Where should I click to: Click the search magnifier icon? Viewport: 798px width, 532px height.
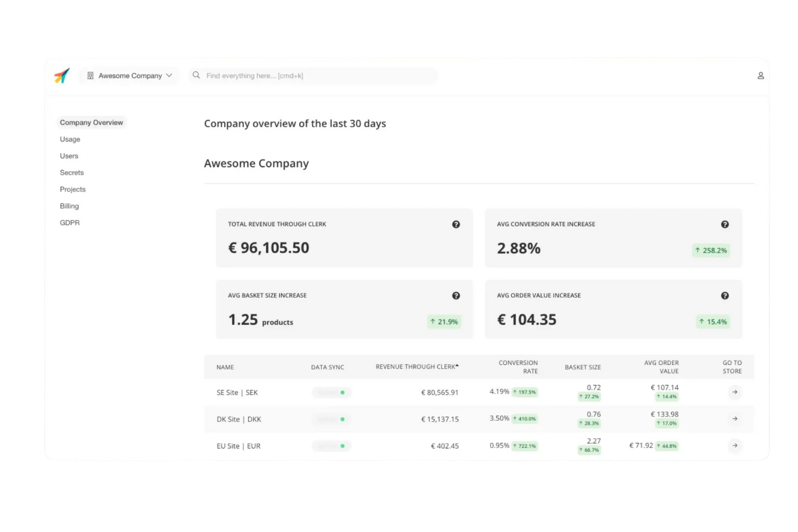tap(196, 75)
